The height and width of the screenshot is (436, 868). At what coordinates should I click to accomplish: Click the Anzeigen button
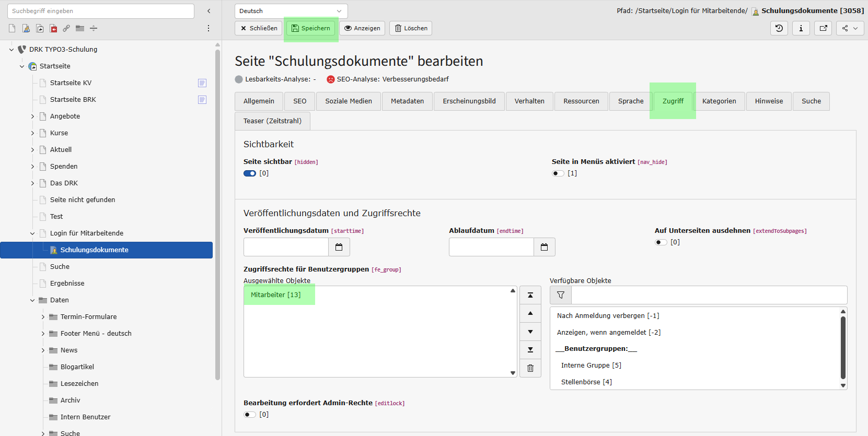tap(362, 28)
